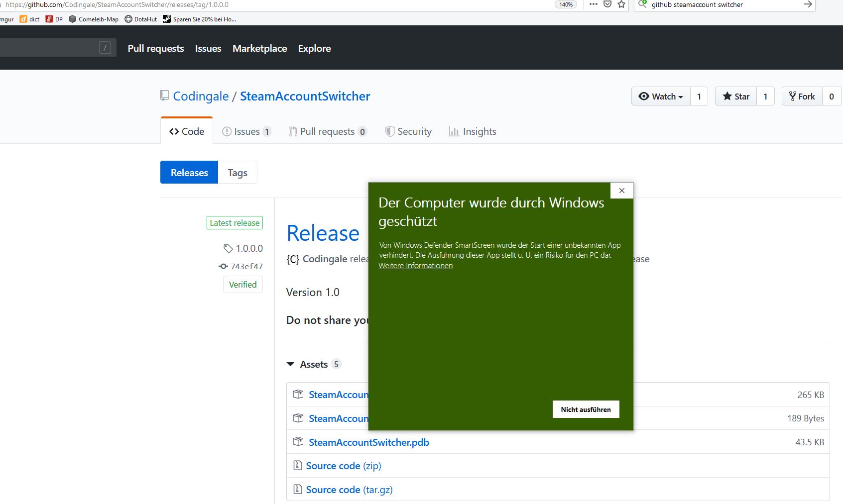
Task: Click the package icon for SteamAccountSwitcher.pdb
Action: [x=298, y=442]
